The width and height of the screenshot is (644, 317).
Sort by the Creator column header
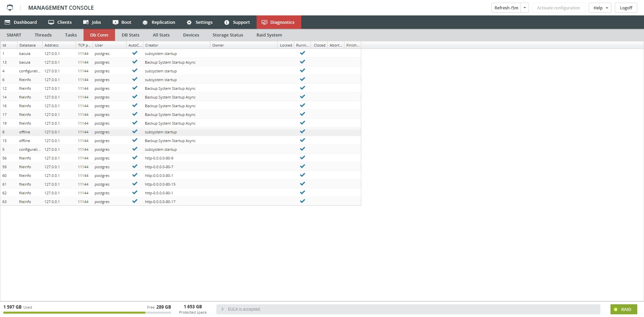177,45
